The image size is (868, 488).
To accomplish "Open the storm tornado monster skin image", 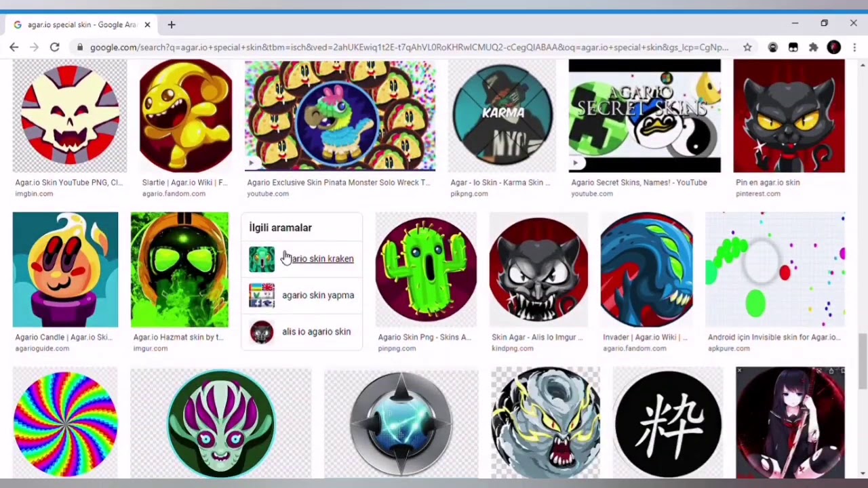I will tap(546, 423).
